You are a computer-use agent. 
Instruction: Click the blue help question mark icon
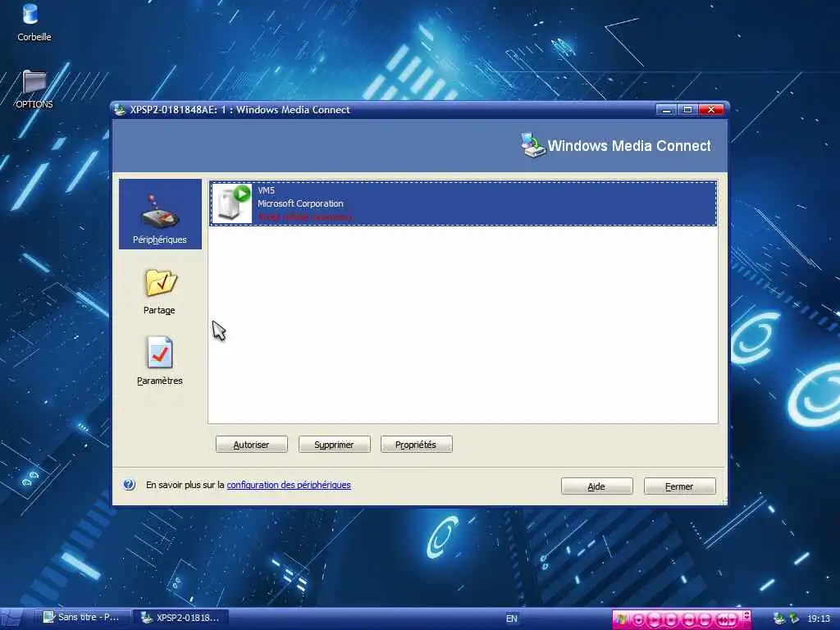tap(129, 484)
